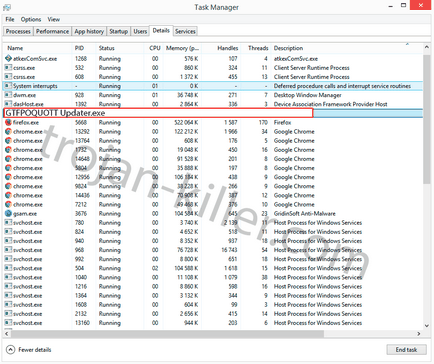Click the firefox.exe Firefox icon
The image size is (434, 364).
[8, 122]
